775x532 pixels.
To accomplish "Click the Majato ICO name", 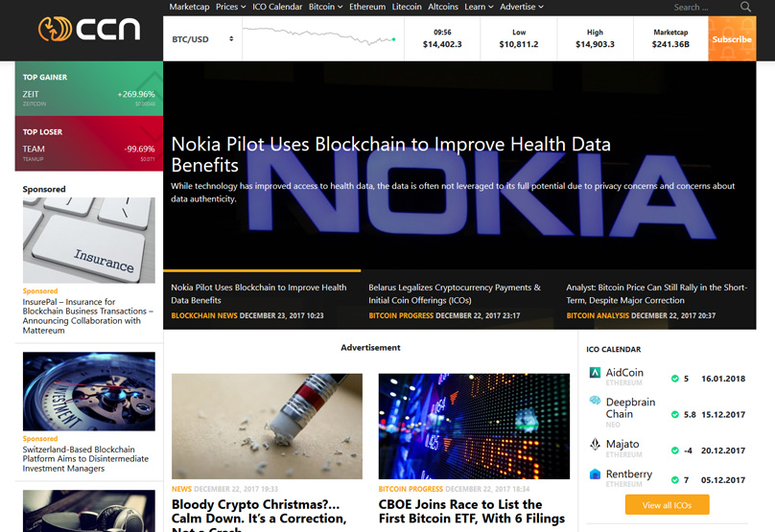I will tap(622, 444).
